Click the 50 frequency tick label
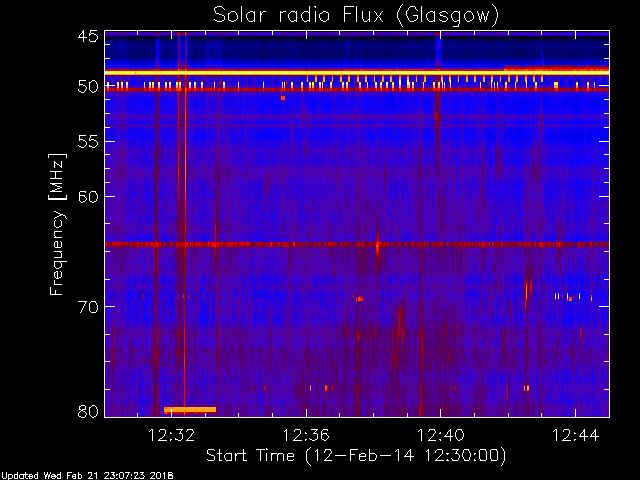640x480 pixels. pyautogui.click(x=88, y=87)
